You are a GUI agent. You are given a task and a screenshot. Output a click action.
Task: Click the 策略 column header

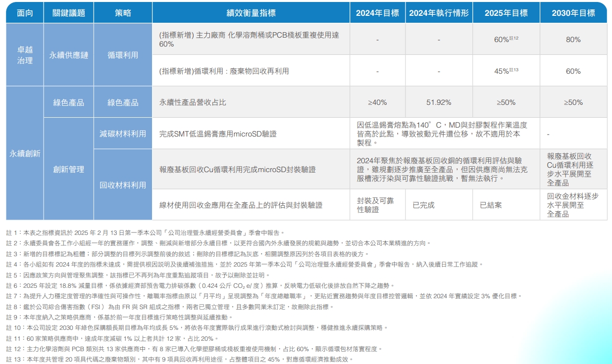(x=123, y=13)
